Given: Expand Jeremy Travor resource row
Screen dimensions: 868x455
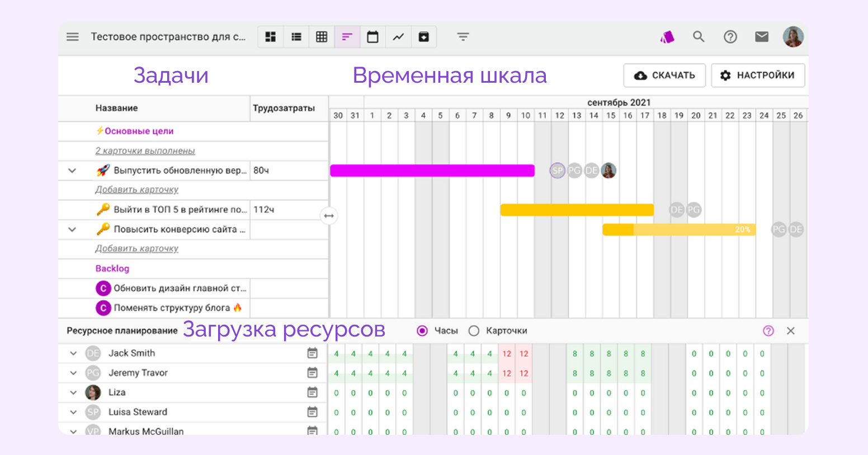Looking at the screenshot, I should (x=73, y=373).
